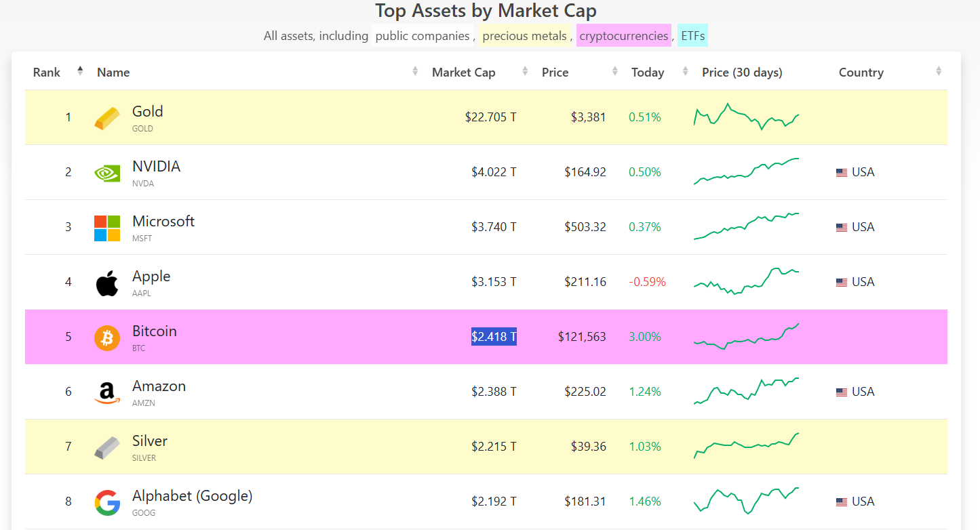Click Apple's 30-day price chart

[x=746, y=281]
